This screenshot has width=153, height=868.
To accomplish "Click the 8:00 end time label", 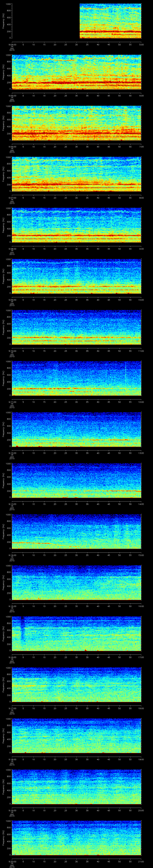I will [141, 197].
